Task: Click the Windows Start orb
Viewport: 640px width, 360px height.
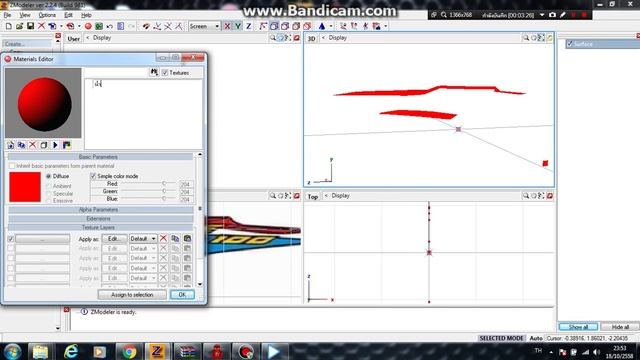Action: pos(12,351)
